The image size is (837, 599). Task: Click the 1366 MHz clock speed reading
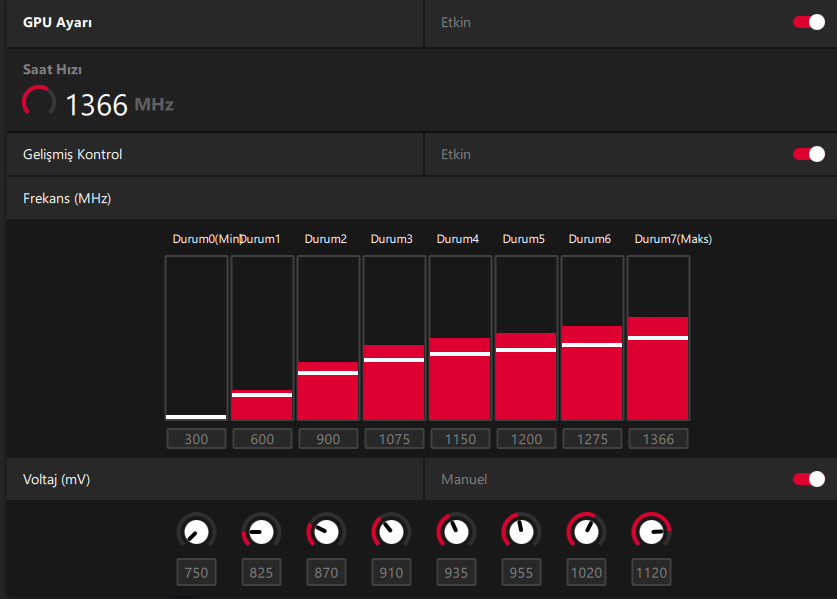(119, 105)
